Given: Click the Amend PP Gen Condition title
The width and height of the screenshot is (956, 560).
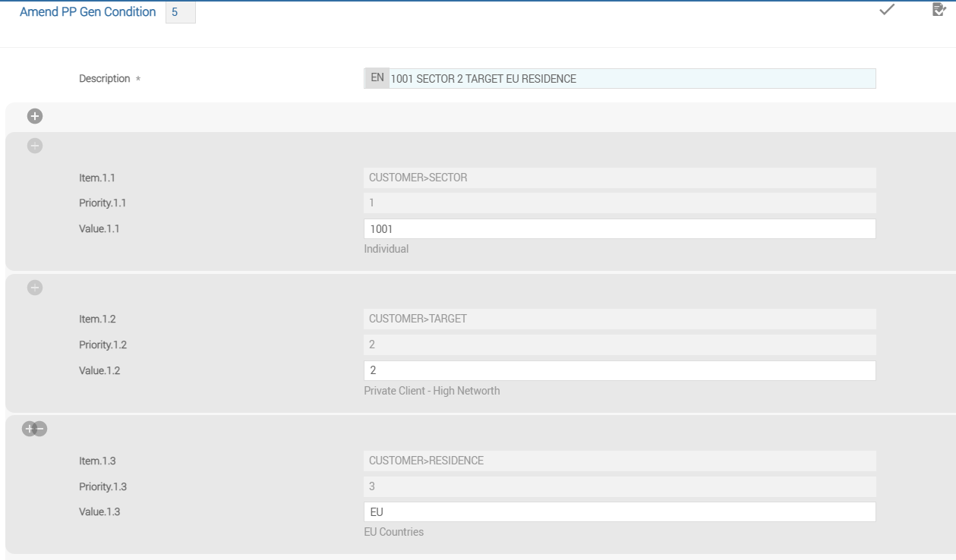Looking at the screenshot, I should pyautogui.click(x=88, y=13).
